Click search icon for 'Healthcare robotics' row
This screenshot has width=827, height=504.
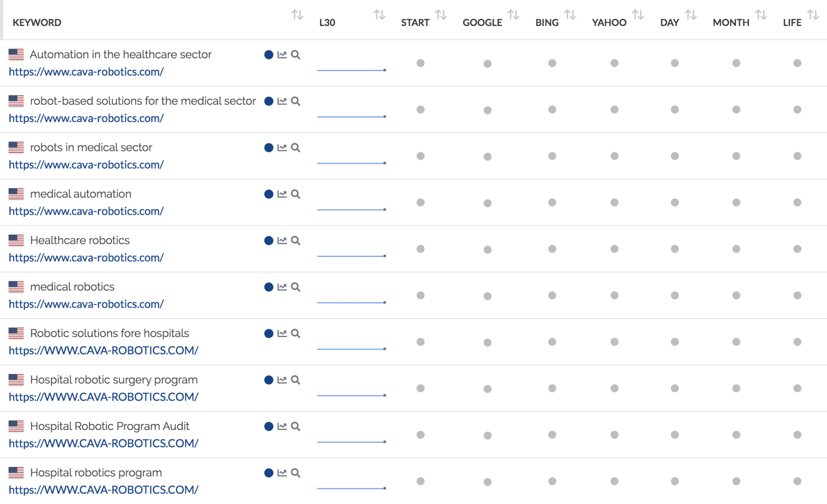tap(295, 241)
